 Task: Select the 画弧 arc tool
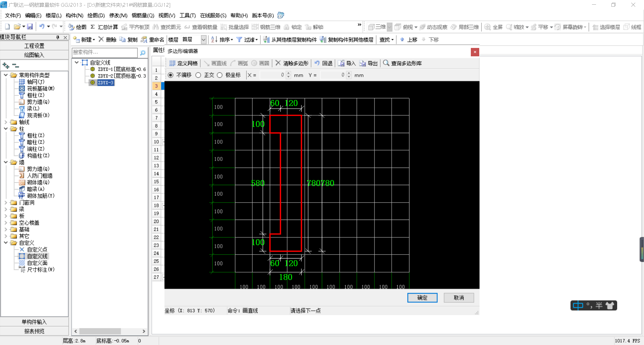239,63
